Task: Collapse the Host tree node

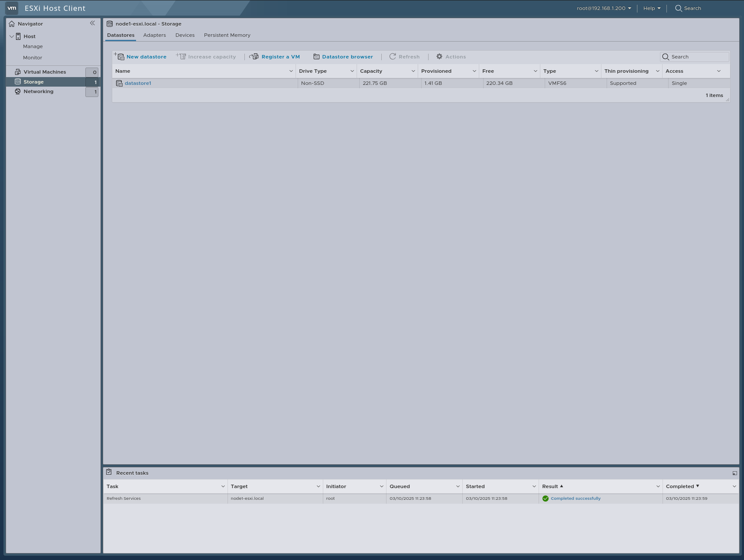Action: [12, 36]
